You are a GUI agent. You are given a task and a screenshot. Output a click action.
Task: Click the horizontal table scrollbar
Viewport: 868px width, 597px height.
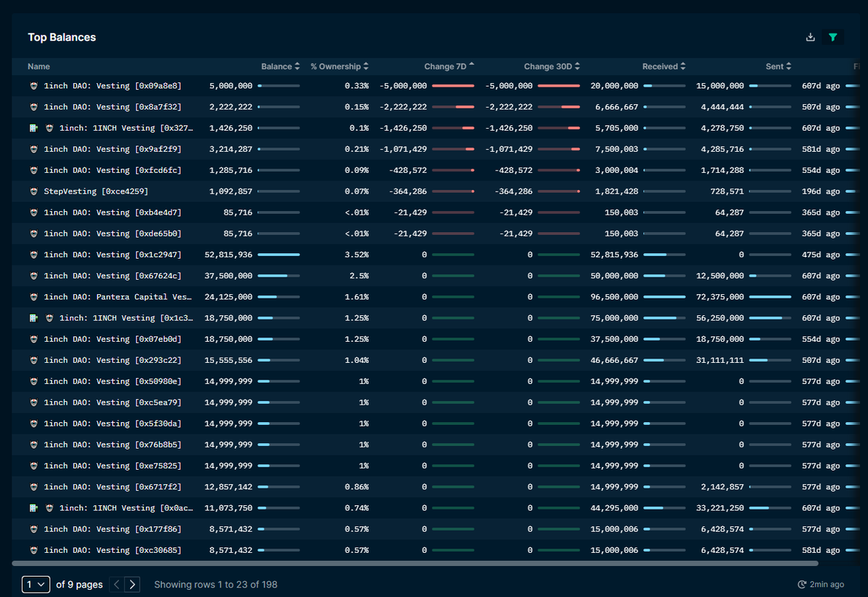[415, 563]
